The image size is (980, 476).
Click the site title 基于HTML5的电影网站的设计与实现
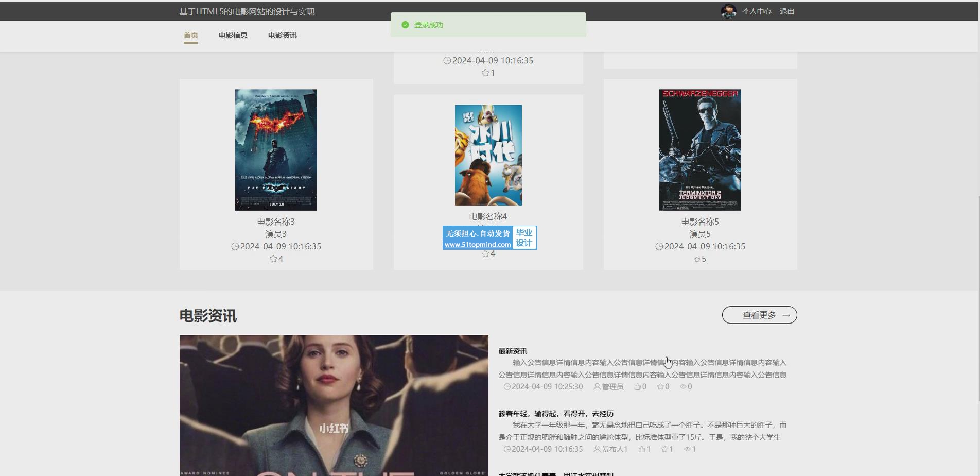click(247, 11)
